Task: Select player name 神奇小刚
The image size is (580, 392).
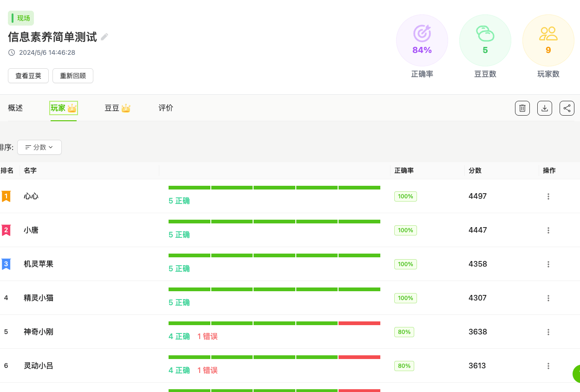Action: 39,332
